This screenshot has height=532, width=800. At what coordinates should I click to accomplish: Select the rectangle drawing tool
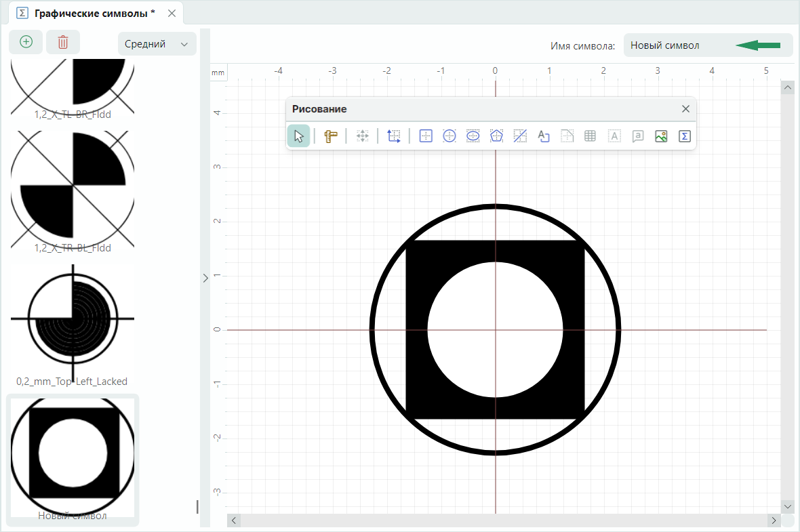426,136
